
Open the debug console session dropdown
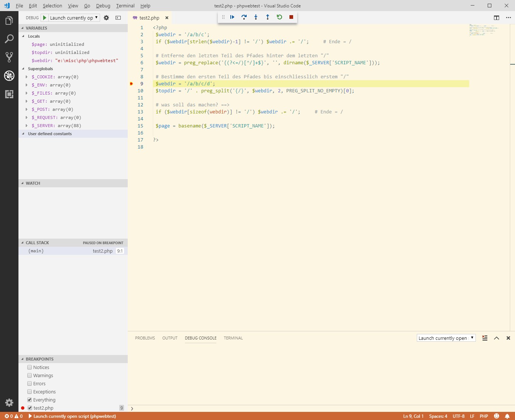point(446,338)
